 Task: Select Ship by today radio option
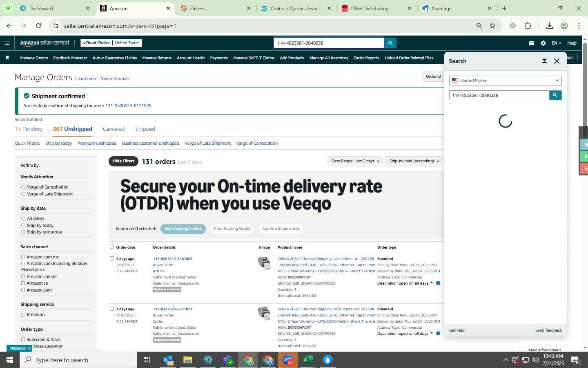(23, 226)
